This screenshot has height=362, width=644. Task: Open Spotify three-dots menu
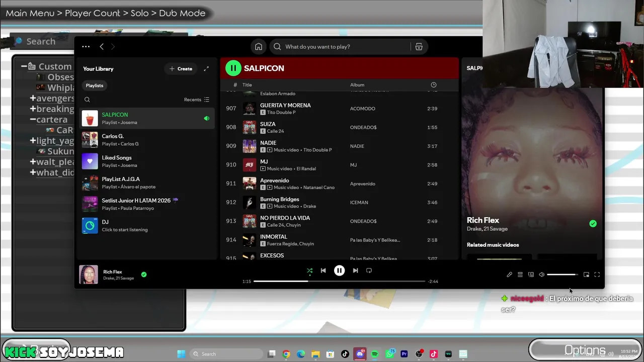86,47
